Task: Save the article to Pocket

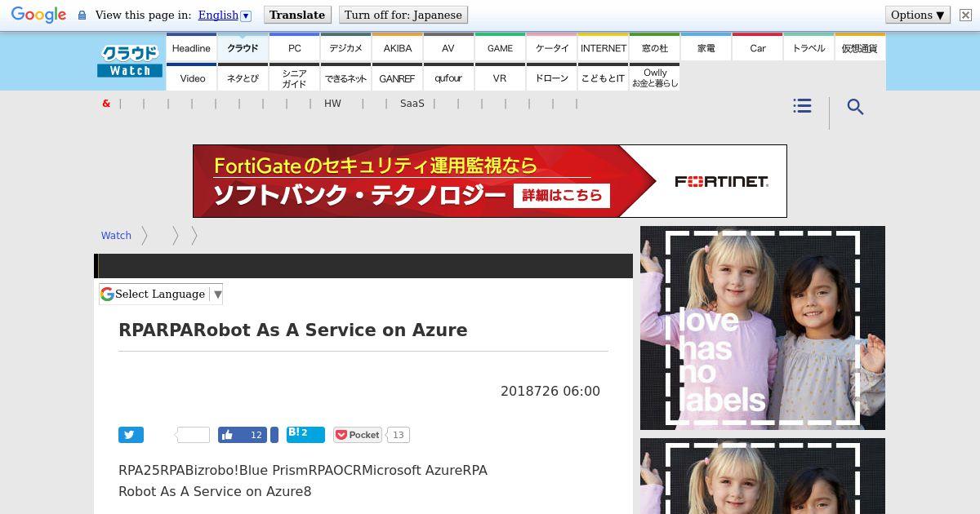Action: pyautogui.click(x=358, y=435)
